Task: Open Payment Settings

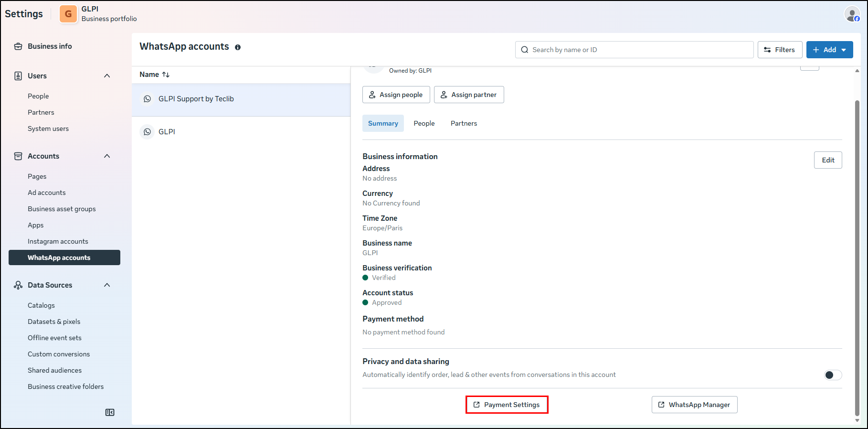Action: pyautogui.click(x=507, y=405)
